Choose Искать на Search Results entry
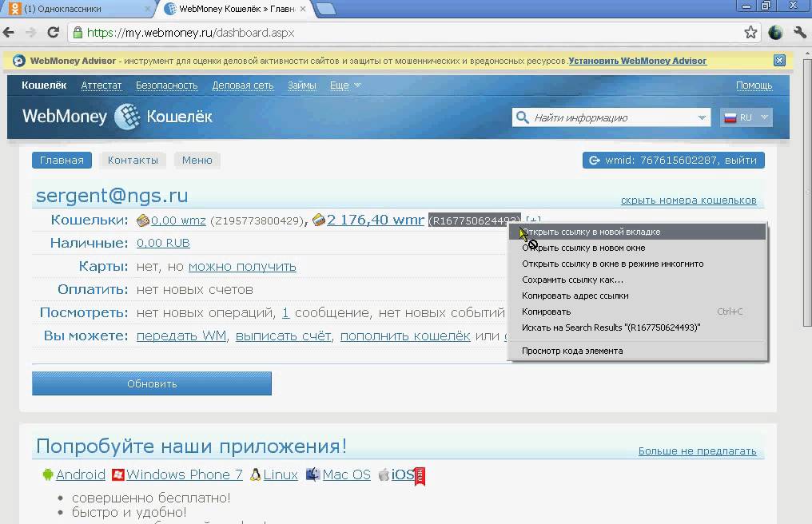The width and height of the screenshot is (812, 524). point(637,327)
